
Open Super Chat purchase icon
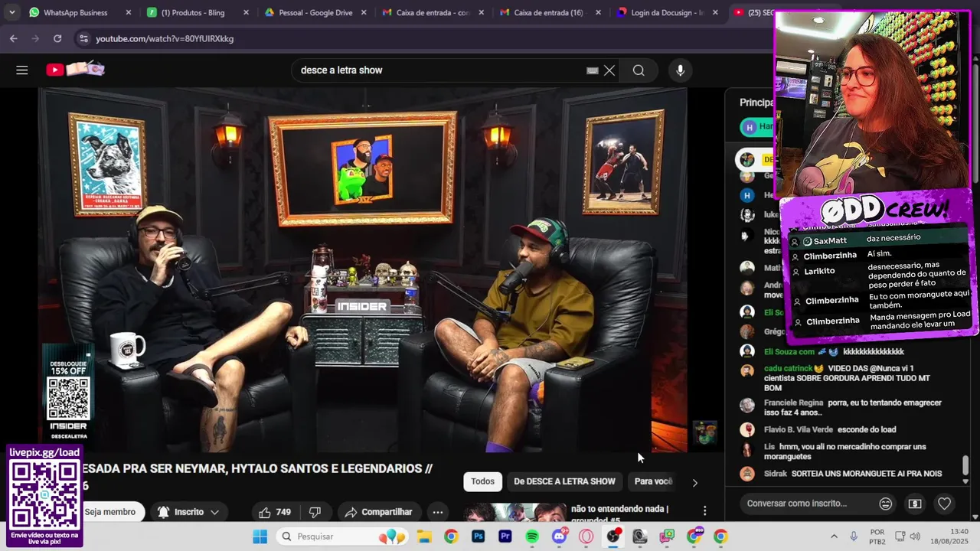(915, 504)
